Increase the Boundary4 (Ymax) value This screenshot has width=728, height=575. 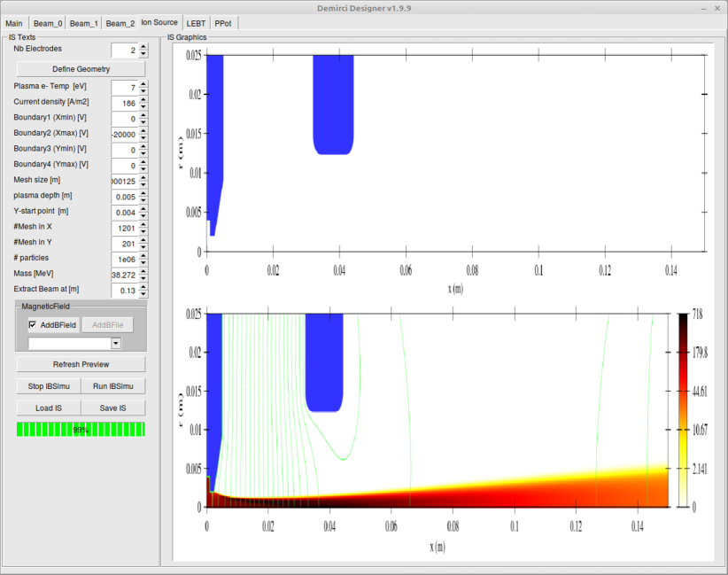click(x=143, y=162)
